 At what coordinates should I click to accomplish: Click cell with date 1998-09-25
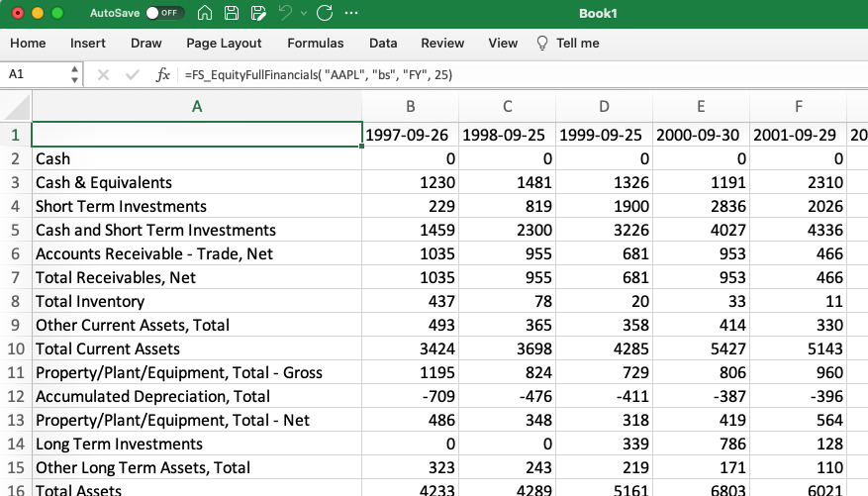click(x=507, y=135)
